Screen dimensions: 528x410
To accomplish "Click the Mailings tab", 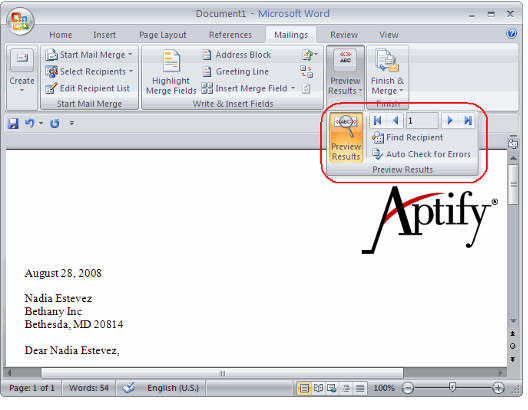I will 291,35.
